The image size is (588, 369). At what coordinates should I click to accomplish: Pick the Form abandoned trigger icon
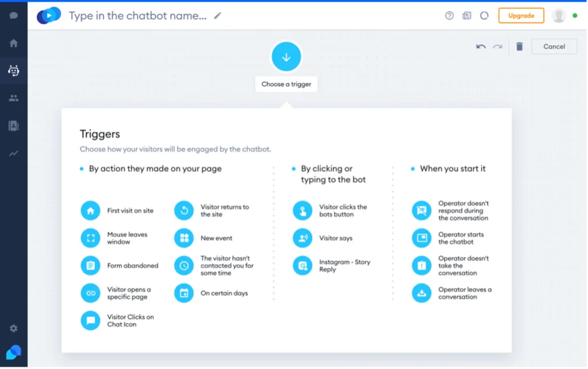click(x=90, y=266)
